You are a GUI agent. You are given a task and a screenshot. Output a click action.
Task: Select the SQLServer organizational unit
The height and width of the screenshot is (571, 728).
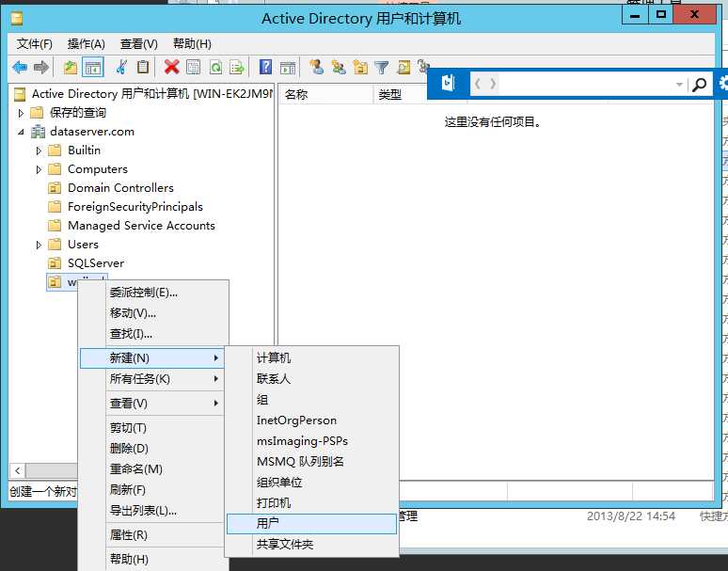coord(96,263)
